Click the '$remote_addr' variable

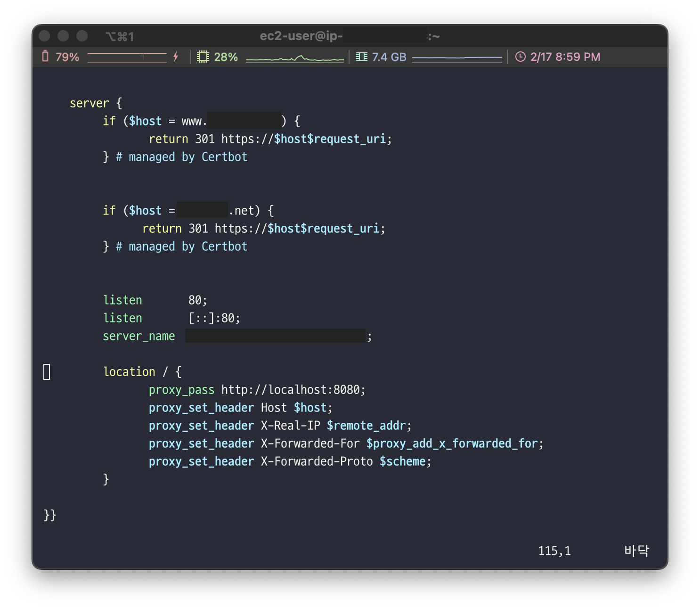click(366, 426)
